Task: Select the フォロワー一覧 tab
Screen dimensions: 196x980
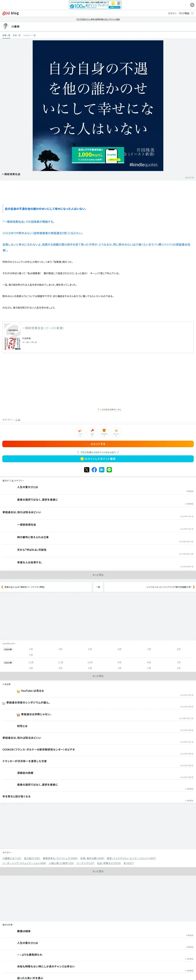Action: (x=29, y=35)
